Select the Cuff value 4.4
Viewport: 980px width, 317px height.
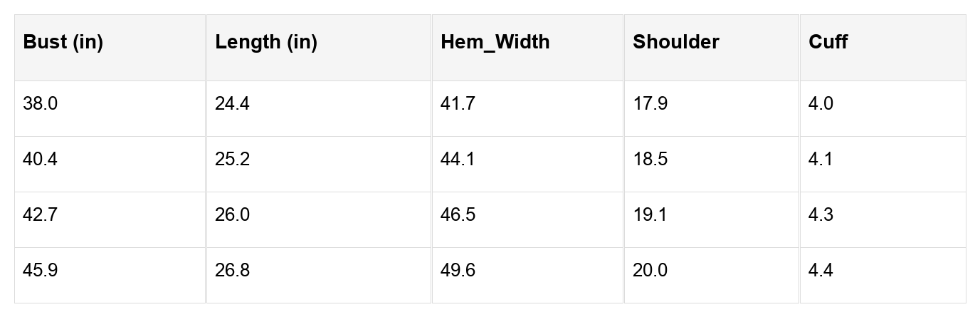821,271
